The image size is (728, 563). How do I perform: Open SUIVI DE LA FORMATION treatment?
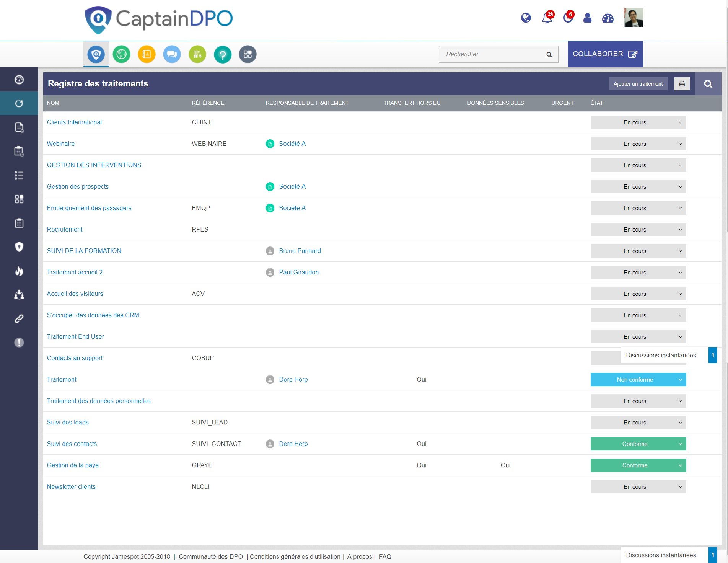coord(84,251)
